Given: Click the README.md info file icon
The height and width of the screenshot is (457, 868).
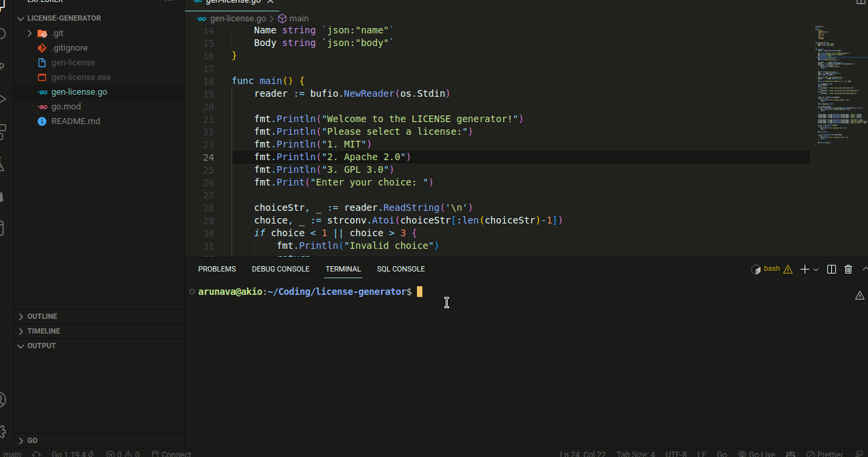Looking at the screenshot, I should [42, 121].
